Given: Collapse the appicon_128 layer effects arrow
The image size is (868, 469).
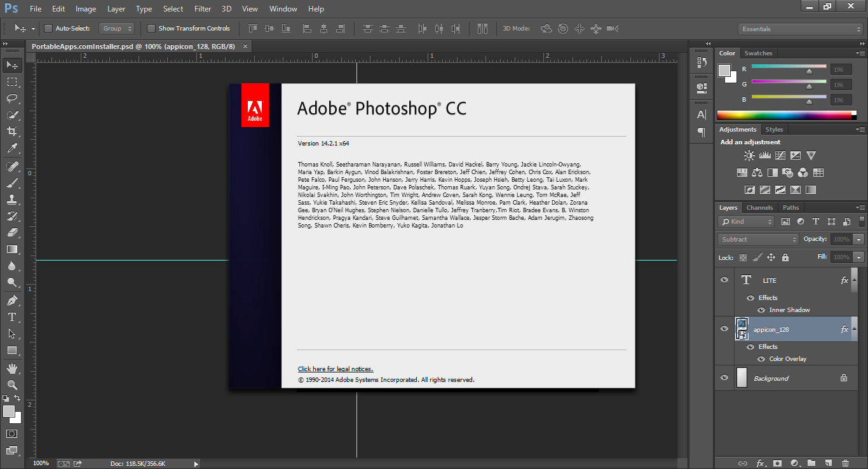Looking at the screenshot, I should click(855, 329).
